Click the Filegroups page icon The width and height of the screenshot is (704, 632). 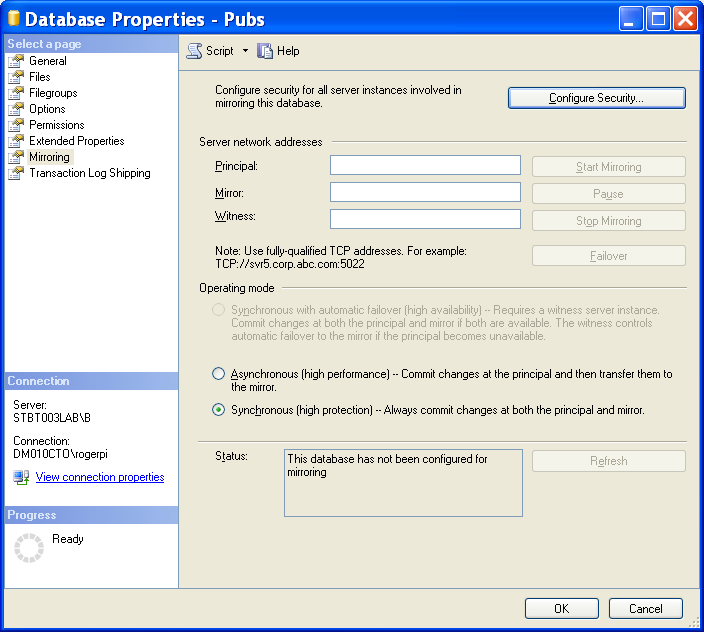16,93
